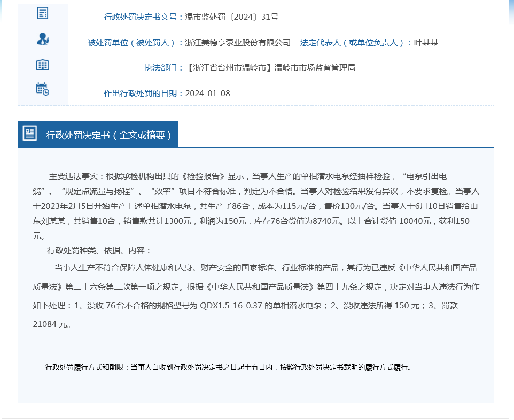Click the date 2024-01-08

207,94
